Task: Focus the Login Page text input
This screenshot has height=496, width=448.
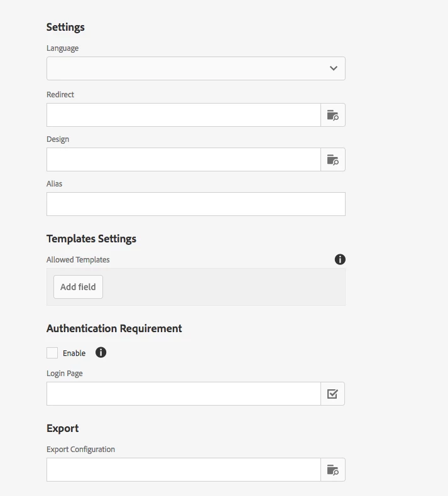Action: 183,394
